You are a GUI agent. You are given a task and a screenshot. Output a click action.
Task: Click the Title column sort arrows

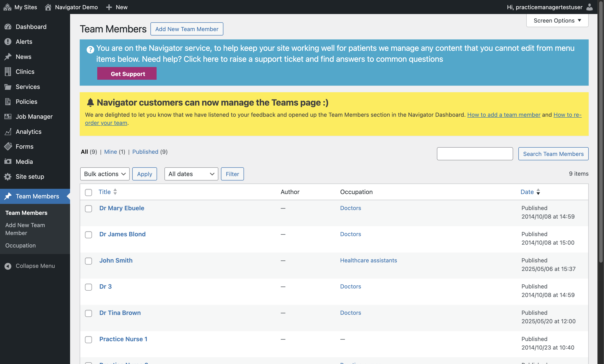pyautogui.click(x=115, y=192)
